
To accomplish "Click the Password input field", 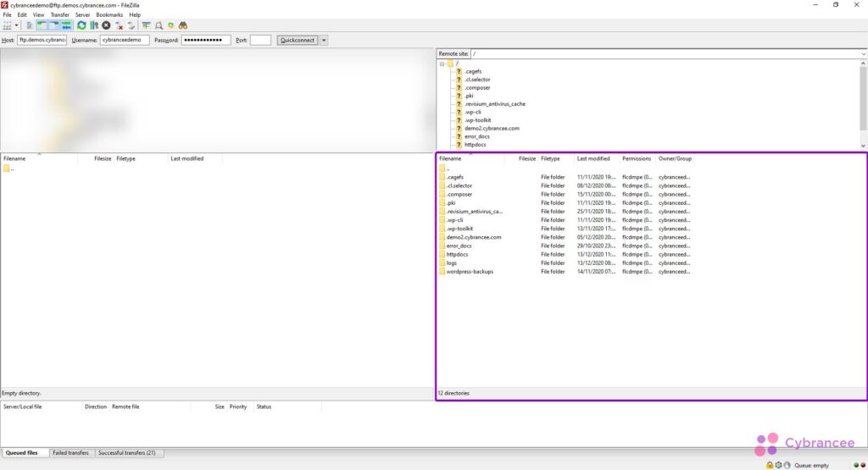I will tap(206, 40).
